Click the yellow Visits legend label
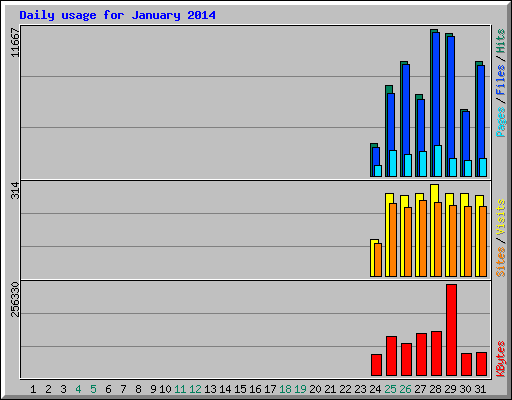Screen dimensions: 512x400 pos(500,217)
